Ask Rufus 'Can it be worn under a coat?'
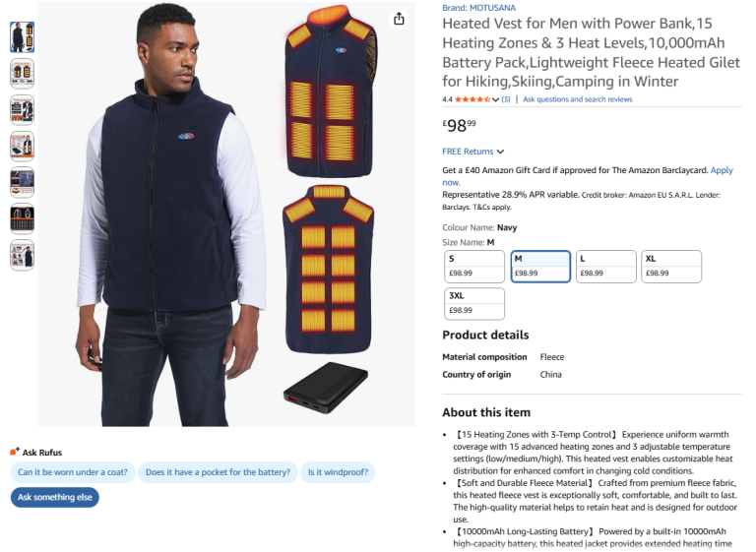This screenshot has height=552, width=756. pos(73,472)
